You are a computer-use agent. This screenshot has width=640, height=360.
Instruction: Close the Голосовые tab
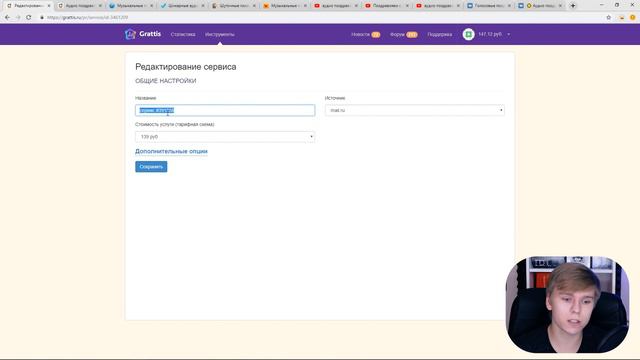[509, 6]
